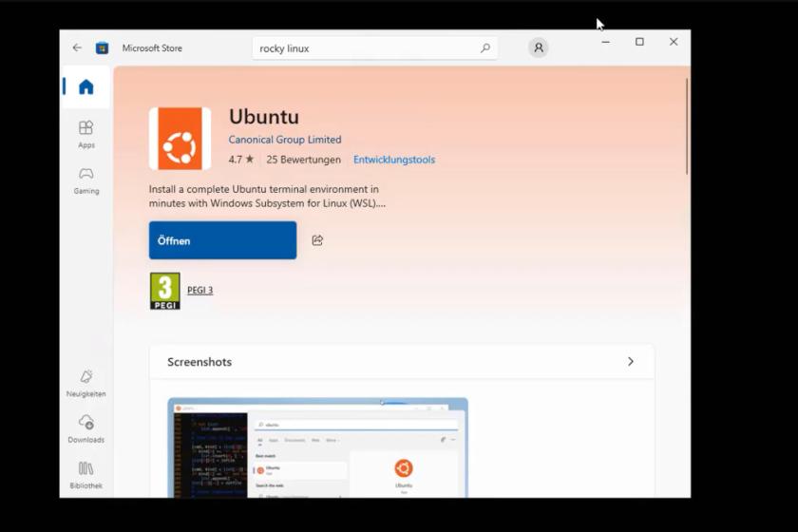The height and width of the screenshot is (532, 798).
Task: Open Neuigkeiten in the sidebar
Action: [x=86, y=384]
